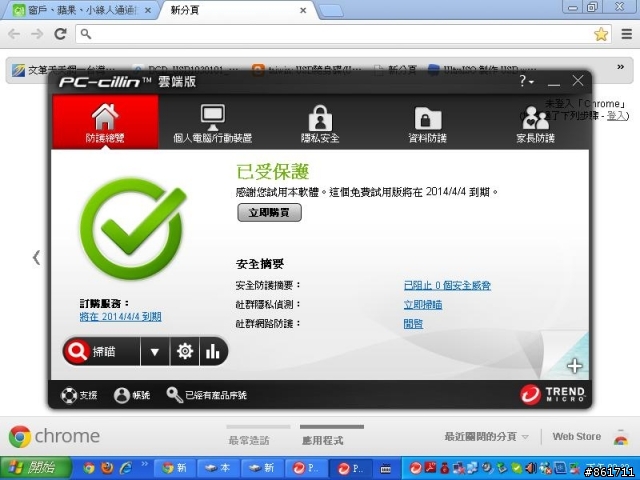Screen dimensions: 640x480
Task: Bookmark this page with the star icon
Action: [601, 34]
